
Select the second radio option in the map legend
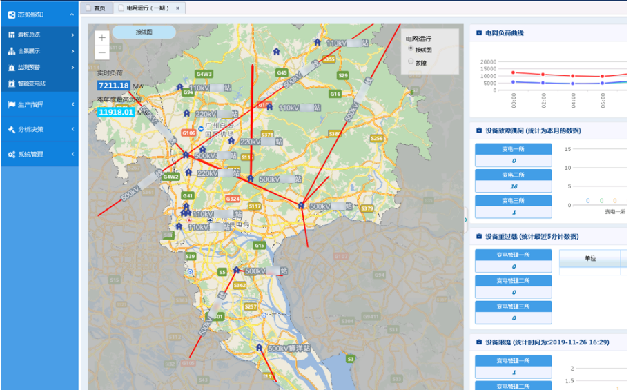click(x=410, y=61)
